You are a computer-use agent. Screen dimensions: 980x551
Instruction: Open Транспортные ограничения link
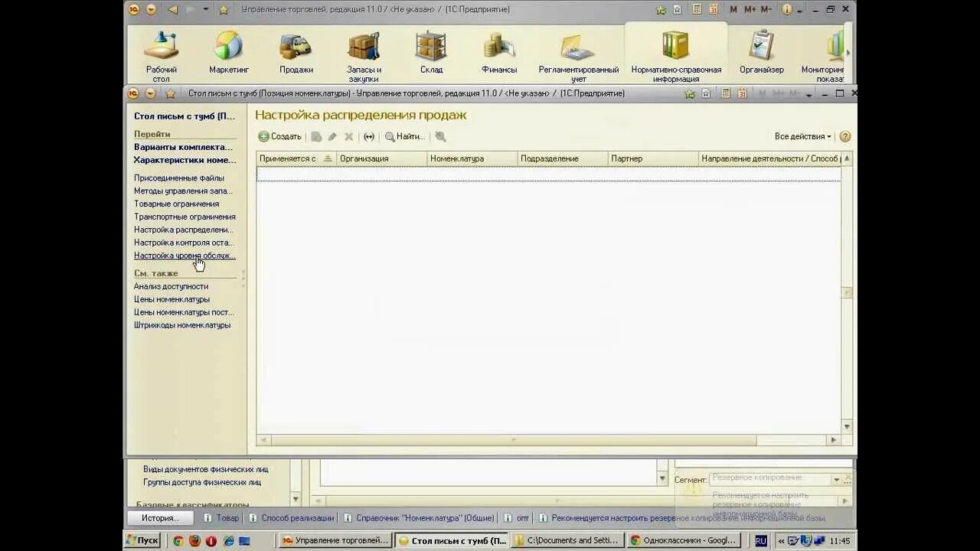[185, 217]
